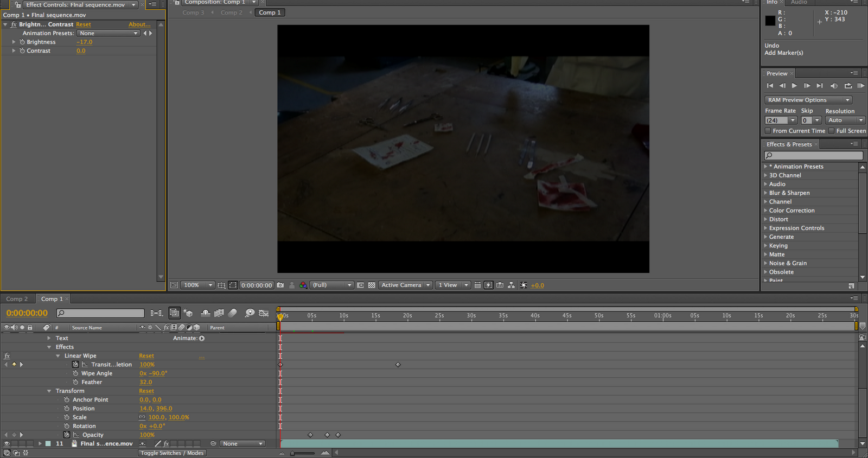The image size is (868, 458).
Task: Open layer 11 Parent None dropdown
Action: 242,443
